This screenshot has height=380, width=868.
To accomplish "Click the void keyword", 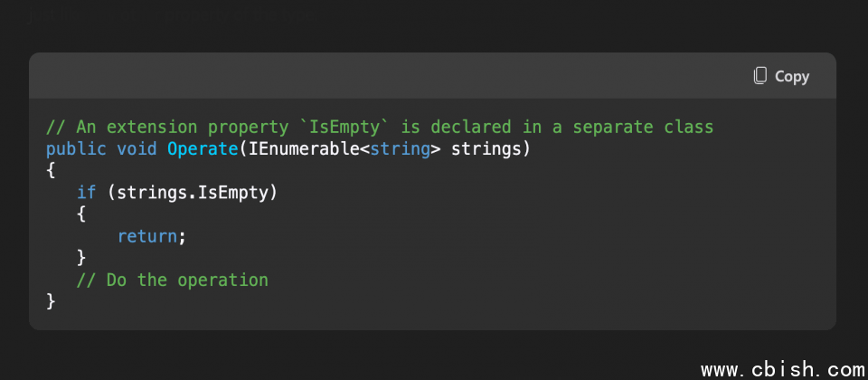I will (137, 149).
